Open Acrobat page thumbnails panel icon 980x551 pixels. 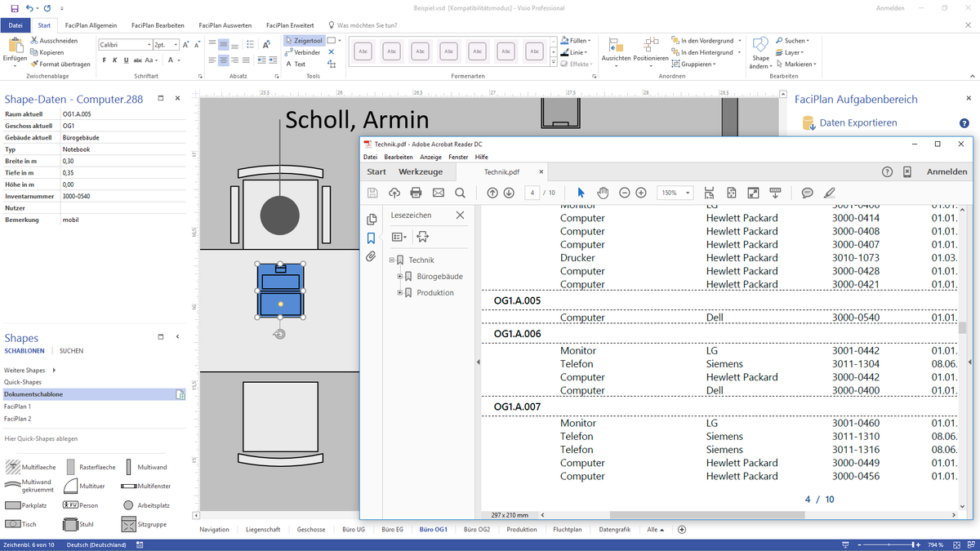click(372, 220)
